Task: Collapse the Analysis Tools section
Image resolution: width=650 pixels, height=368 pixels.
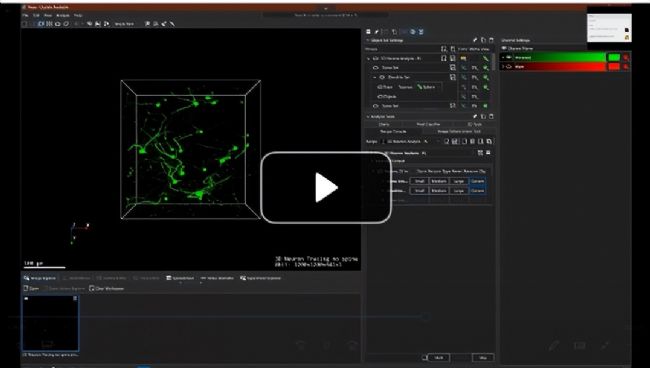Action: coord(368,116)
